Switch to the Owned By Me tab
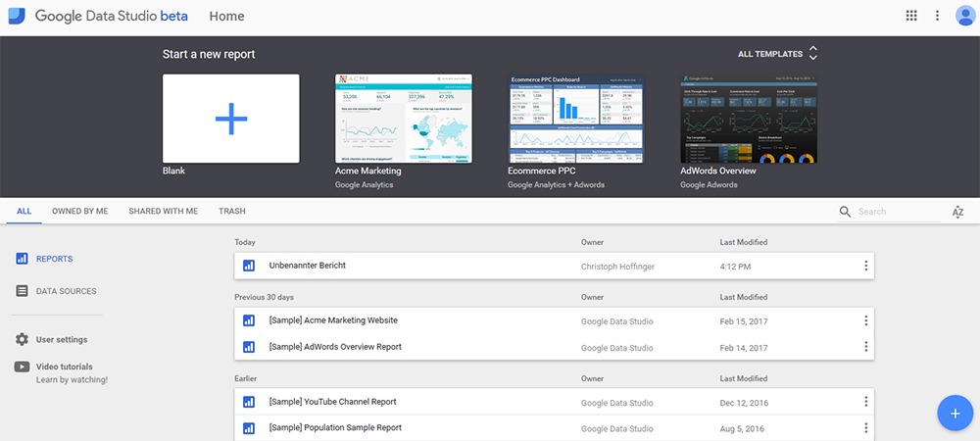 (80, 211)
